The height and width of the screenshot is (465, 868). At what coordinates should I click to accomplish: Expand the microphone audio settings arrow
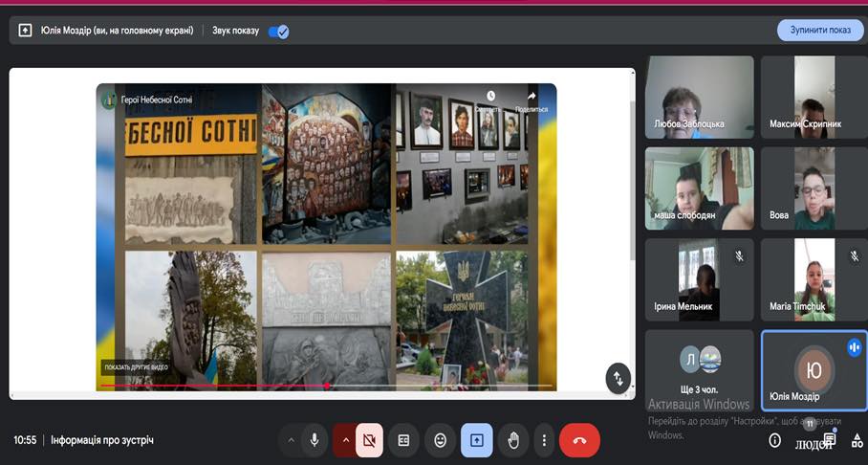pos(291,440)
